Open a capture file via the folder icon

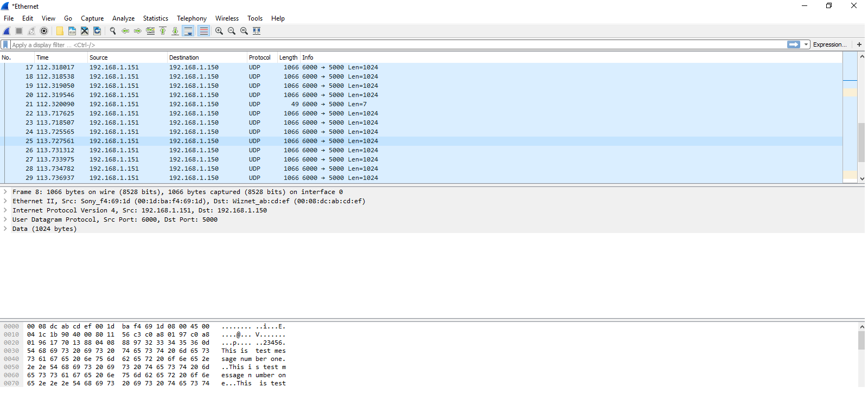(x=60, y=31)
